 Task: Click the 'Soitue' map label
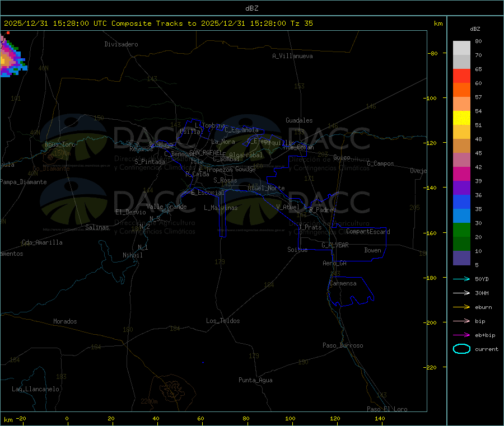coord(297,249)
